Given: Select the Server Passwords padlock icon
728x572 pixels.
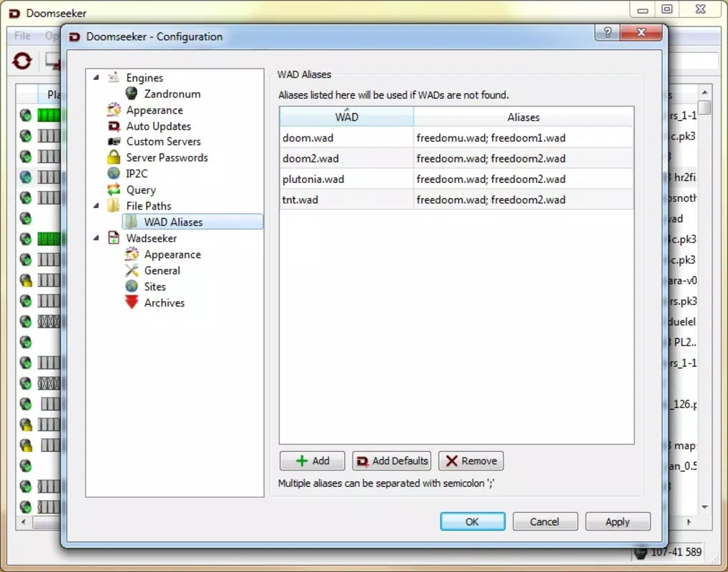Looking at the screenshot, I should [114, 157].
